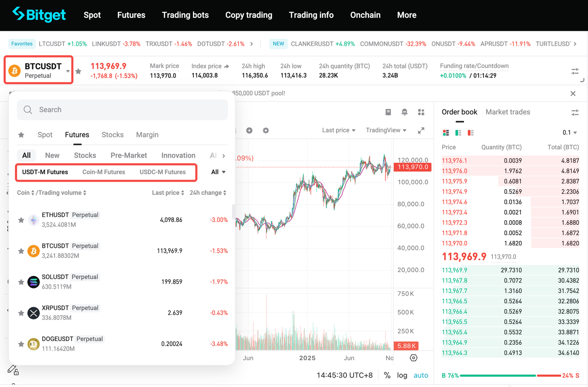Viewport: 588px width, 387px height.
Task: Open the 0.1 price precision dropdown
Action: tap(570, 132)
